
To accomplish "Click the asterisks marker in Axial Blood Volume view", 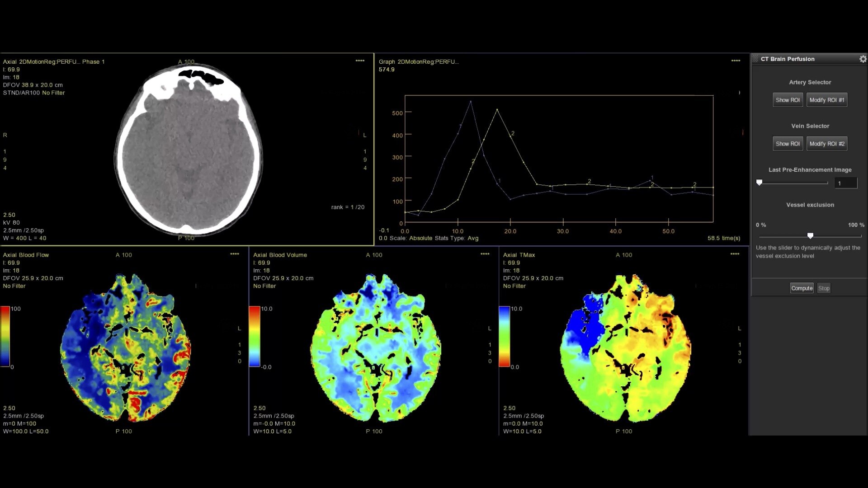I will (x=485, y=254).
